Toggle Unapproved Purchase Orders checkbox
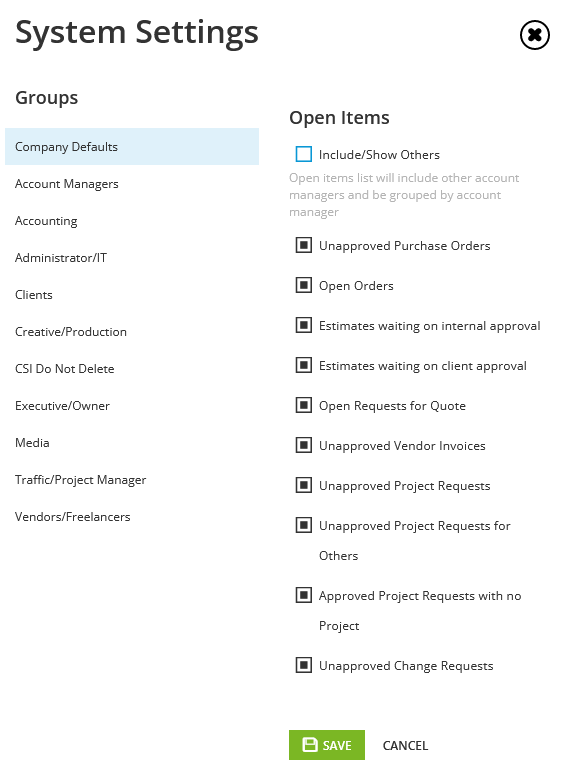 coord(304,245)
